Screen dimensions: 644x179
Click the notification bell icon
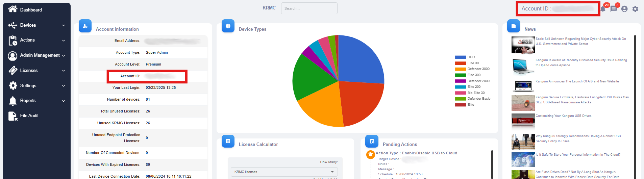tap(603, 9)
